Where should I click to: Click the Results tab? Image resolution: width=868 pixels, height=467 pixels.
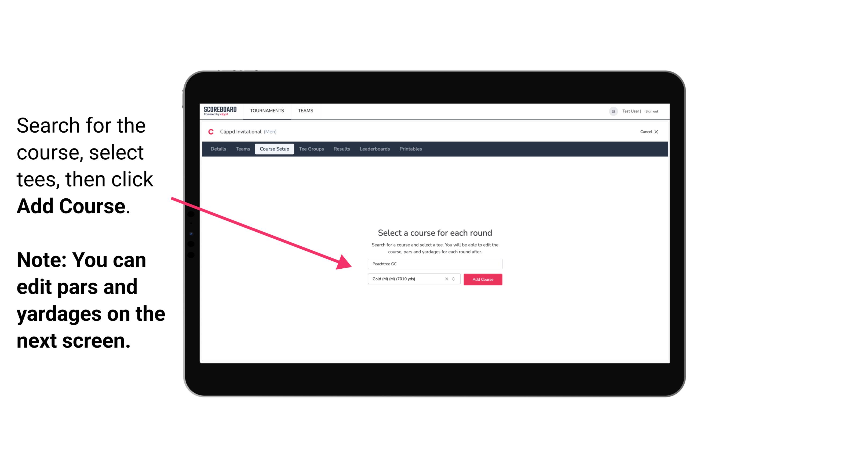click(x=341, y=149)
